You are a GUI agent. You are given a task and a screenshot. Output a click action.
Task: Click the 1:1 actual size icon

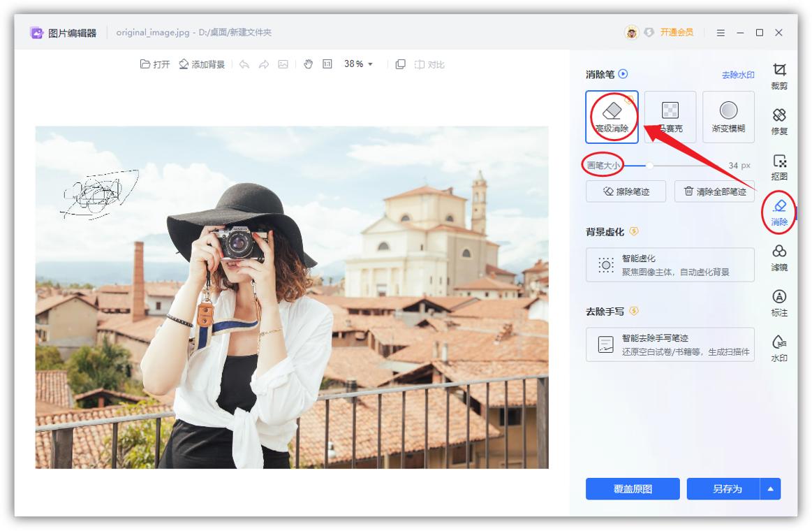[326, 64]
